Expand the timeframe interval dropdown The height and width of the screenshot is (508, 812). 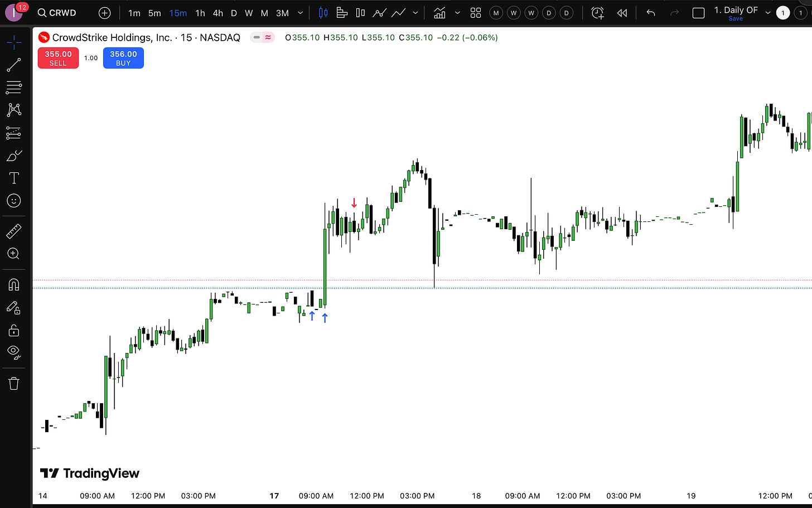301,13
